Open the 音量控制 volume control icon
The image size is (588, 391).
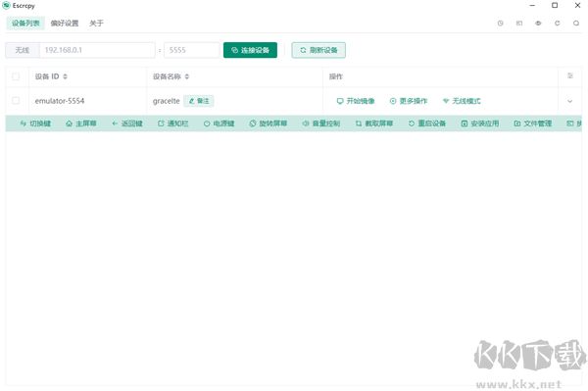tap(306, 123)
